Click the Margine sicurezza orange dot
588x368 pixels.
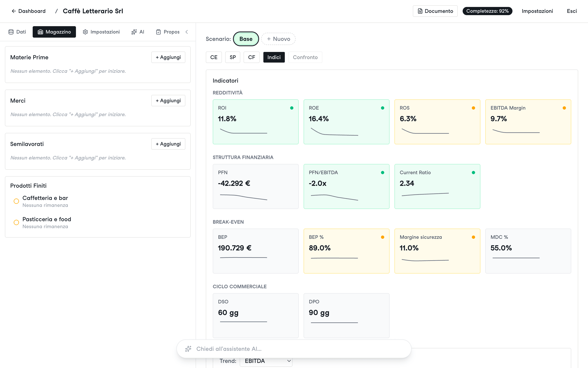[473, 237]
